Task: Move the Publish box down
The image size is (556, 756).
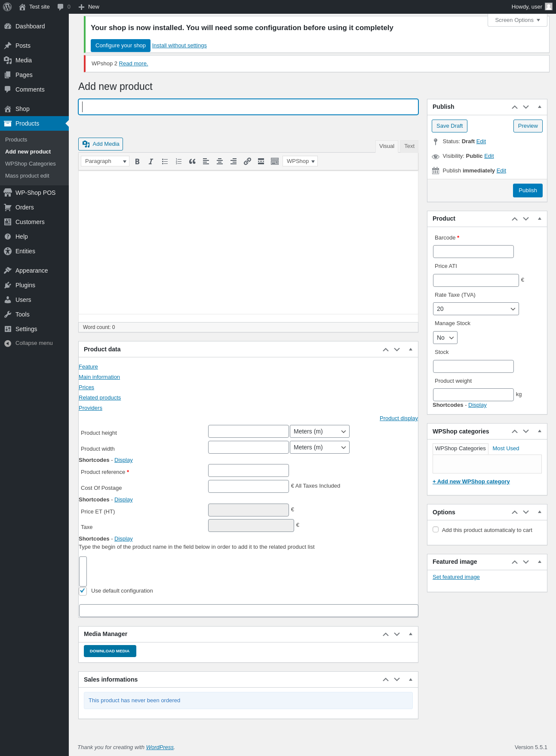Action: coord(526,107)
